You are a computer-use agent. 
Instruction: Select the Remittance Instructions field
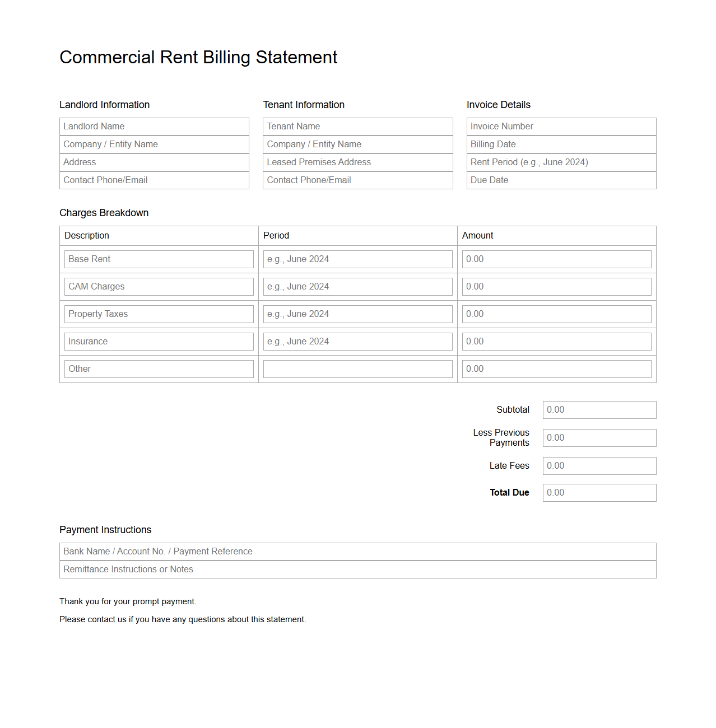coord(357,569)
